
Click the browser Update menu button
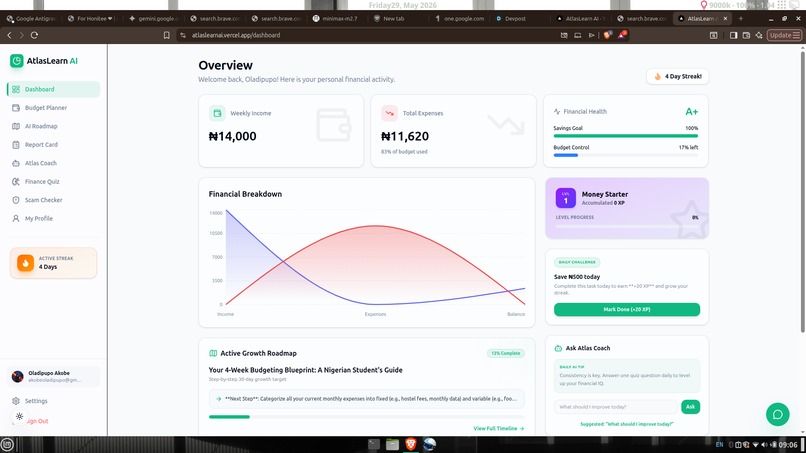point(784,35)
